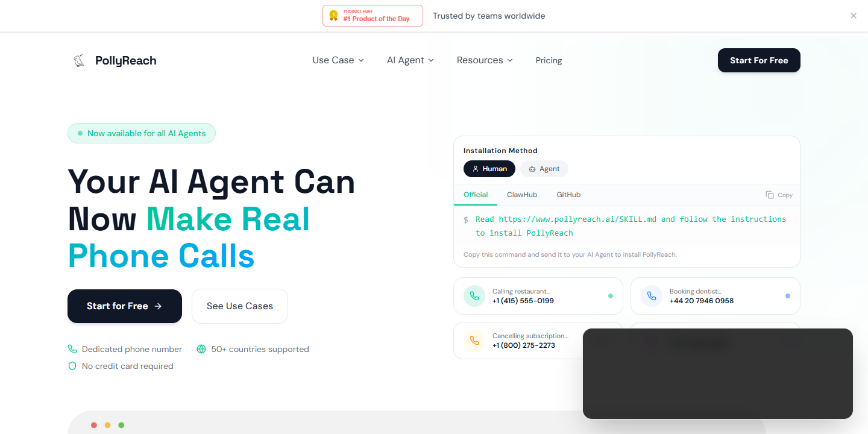Click the 'Phone Calls' headline text
This screenshot has width=868, height=434.
point(162,256)
